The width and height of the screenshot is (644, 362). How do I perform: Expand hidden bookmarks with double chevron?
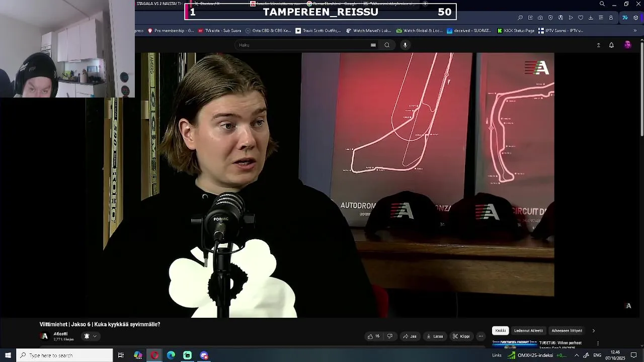pos(635,31)
